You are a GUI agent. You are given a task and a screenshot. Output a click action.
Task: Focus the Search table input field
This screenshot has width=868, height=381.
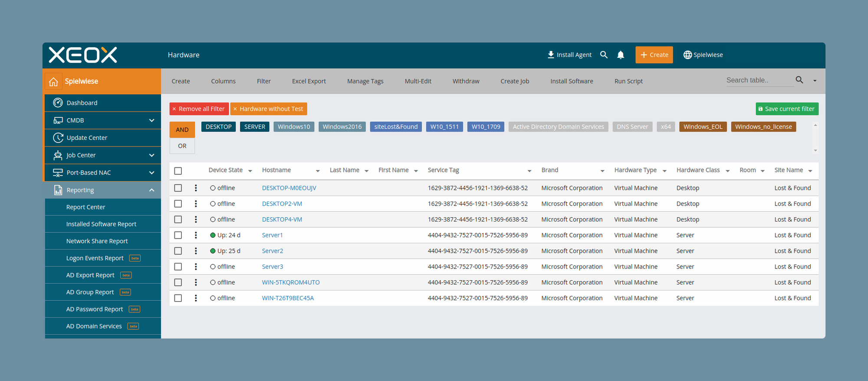[x=759, y=80]
